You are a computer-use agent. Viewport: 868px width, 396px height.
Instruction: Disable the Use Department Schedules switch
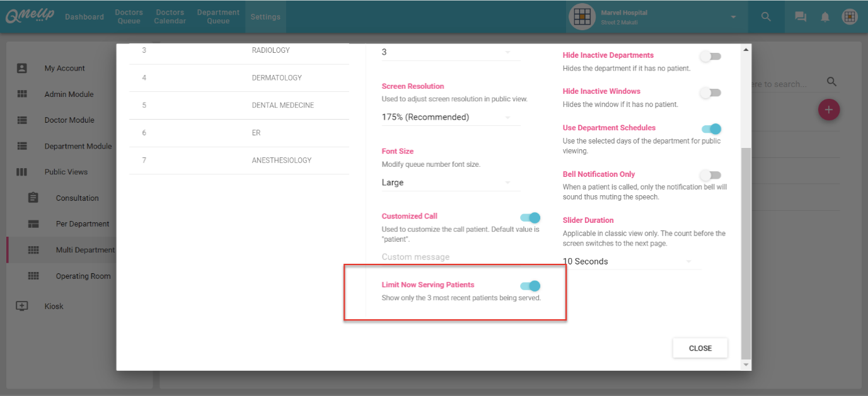pos(710,129)
